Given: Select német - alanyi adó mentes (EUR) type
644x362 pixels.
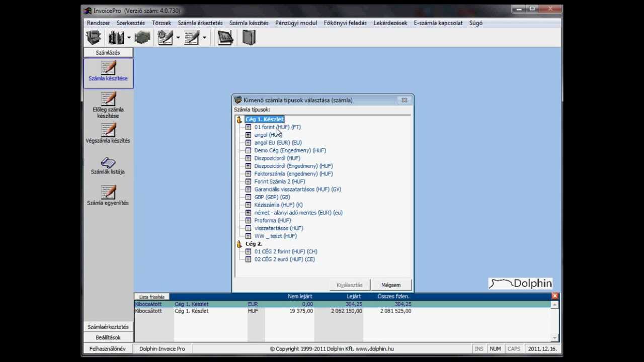Looking at the screenshot, I should pos(298,213).
